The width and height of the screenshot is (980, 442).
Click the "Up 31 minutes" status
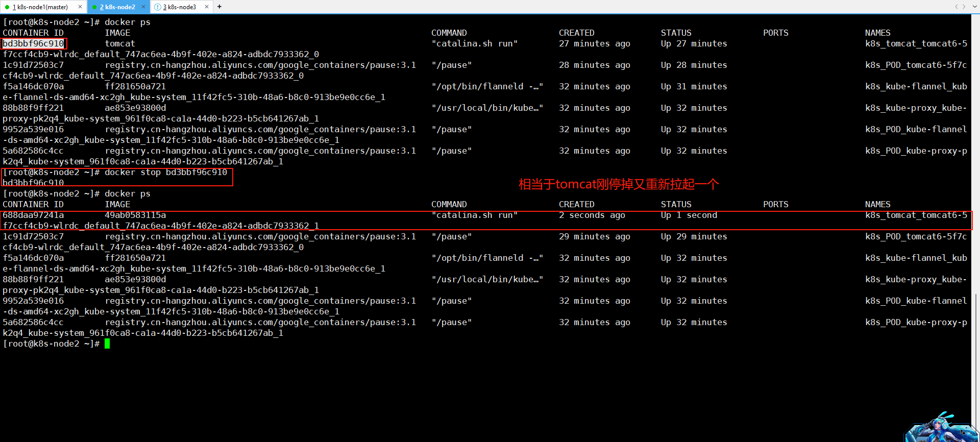pyautogui.click(x=694, y=86)
